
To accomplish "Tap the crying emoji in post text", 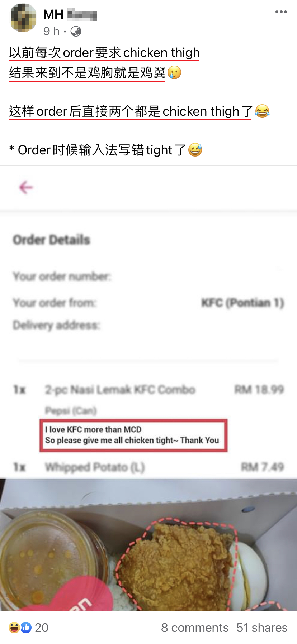I will click(174, 72).
